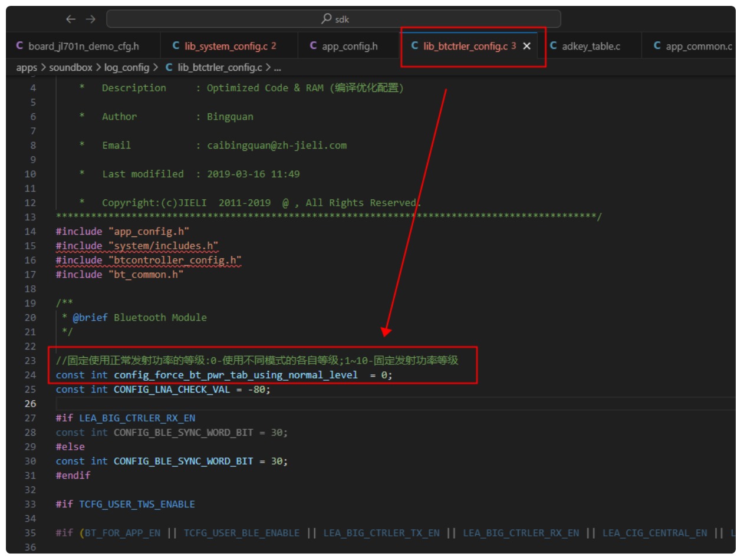Screen dimensions: 744x560
Task: Open the app_config.h tab
Action: (349, 46)
